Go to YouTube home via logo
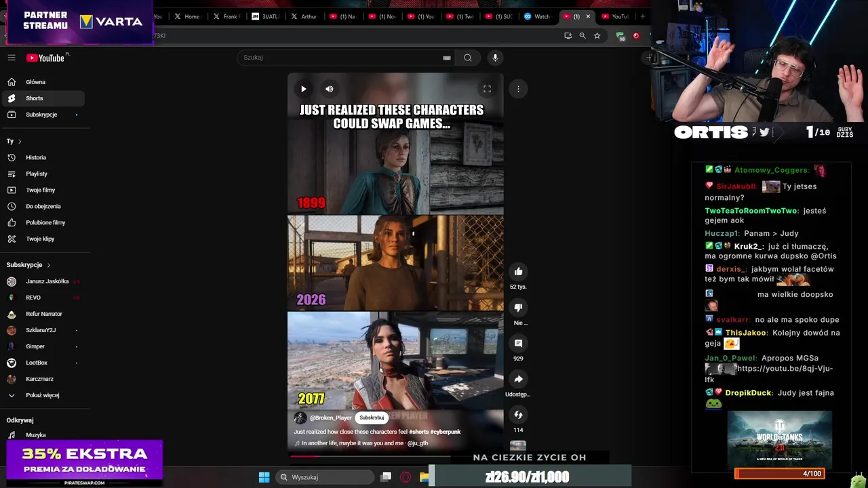 coord(45,58)
